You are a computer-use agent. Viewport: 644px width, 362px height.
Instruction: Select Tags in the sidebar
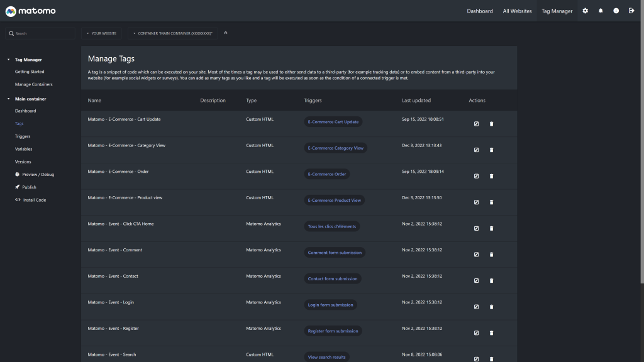(19, 124)
